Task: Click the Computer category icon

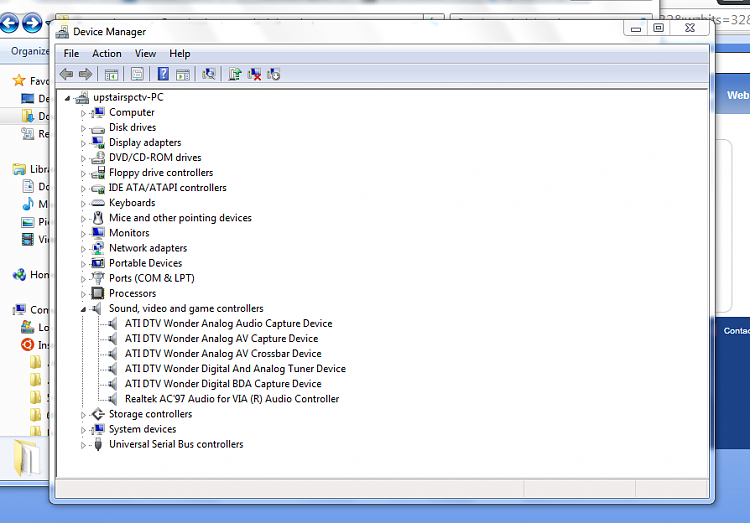Action: click(x=98, y=112)
